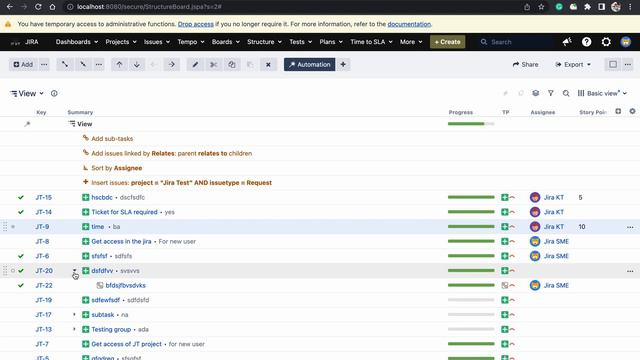
Task: Click the expand-all arrows toolbar icon
Action: (64, 64)
